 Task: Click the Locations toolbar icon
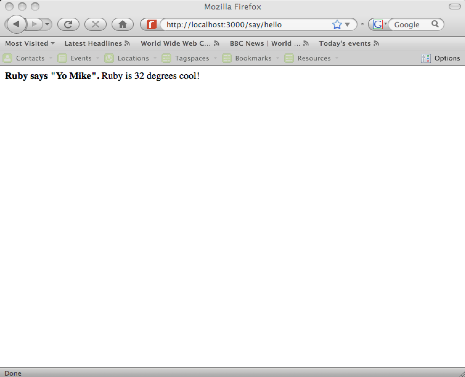click(109, 58)
